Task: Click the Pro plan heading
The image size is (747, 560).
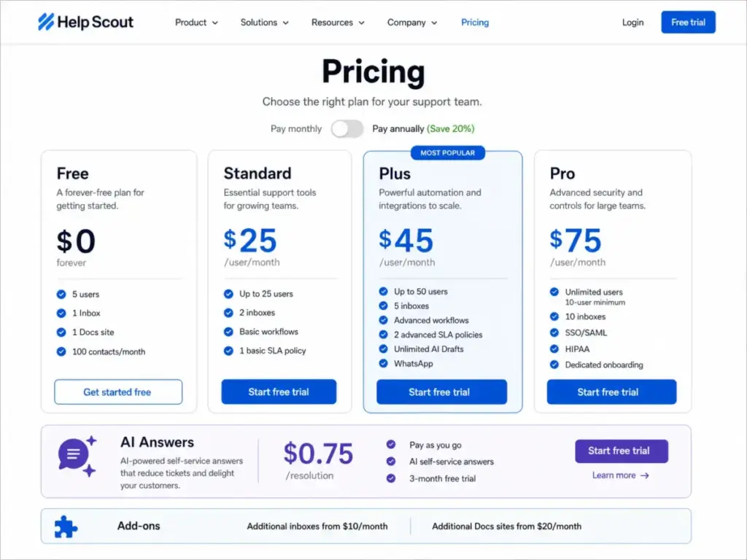Action: [x=562, y=174]
